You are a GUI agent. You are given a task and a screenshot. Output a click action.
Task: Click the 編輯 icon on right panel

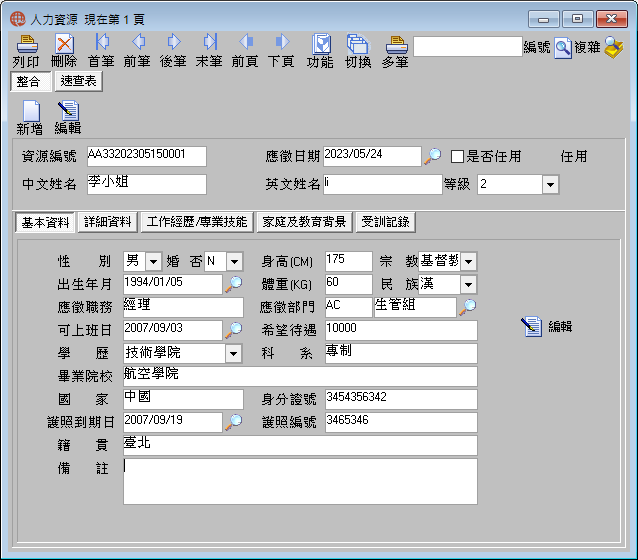[x=531, y=326]
